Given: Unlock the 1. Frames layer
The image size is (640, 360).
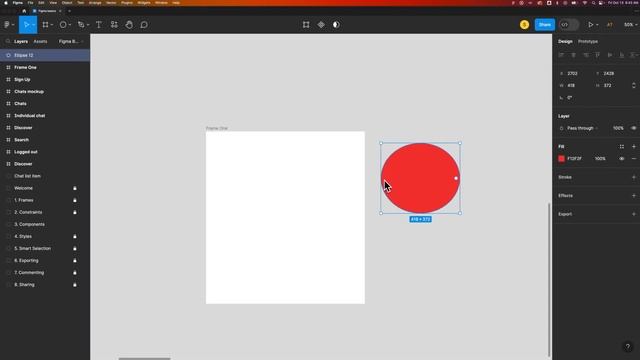Looking at the screenshot, I should pos(75,200).
